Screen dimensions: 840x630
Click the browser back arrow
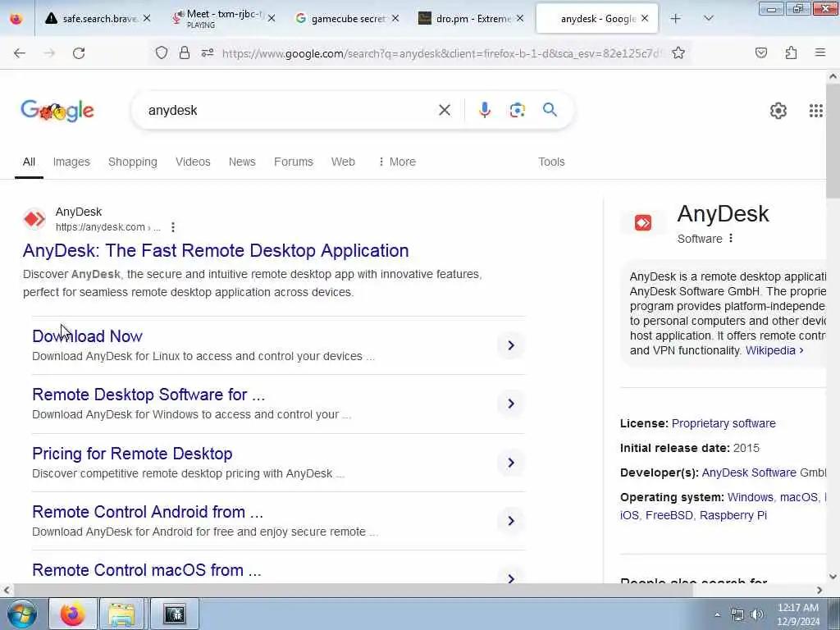20,53
